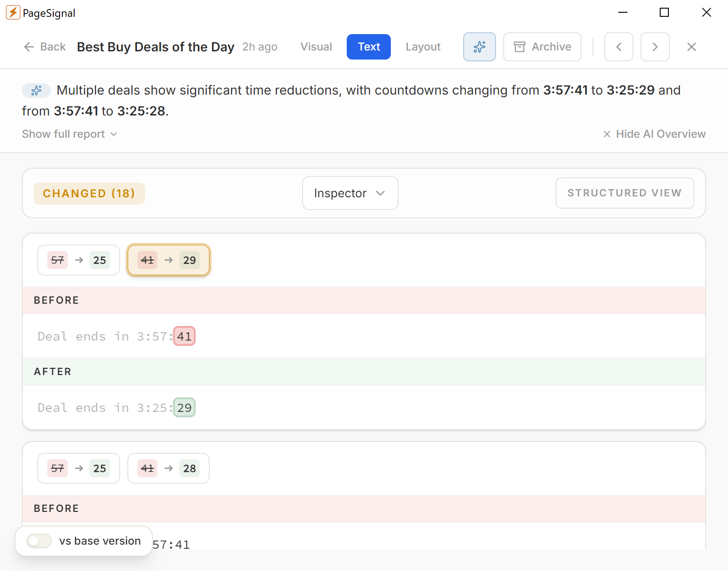
Task: Click the highlighted 29 in AFTER text
Action: pyautogui.click(x=184, y=408)
